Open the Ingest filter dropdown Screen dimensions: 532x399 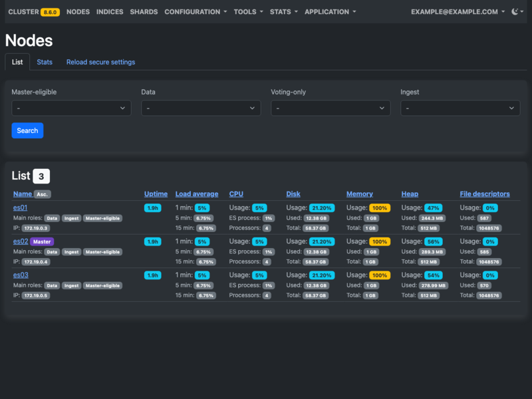[x=460, y=108]
